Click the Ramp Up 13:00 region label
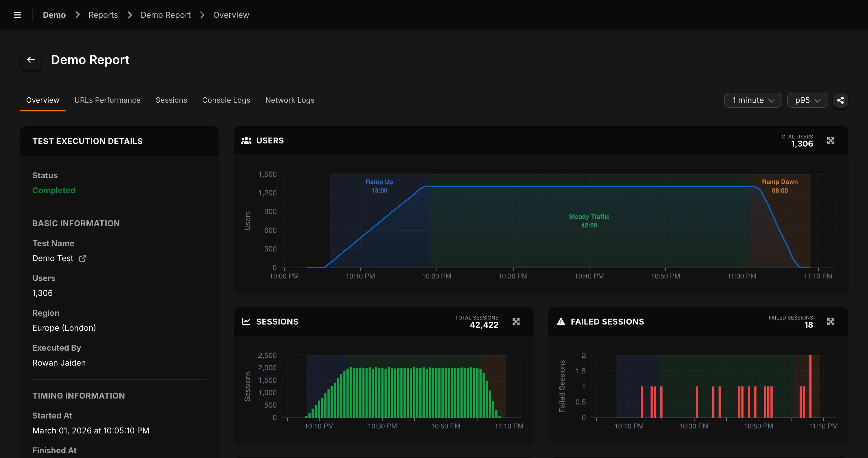The image size is (868, 458). point(379,186)
